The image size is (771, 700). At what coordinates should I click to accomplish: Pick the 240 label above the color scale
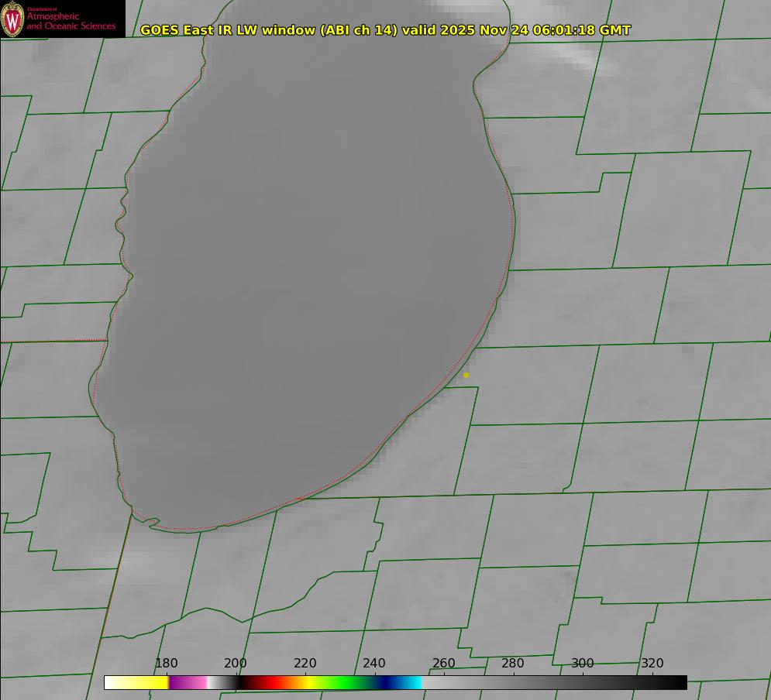pyautogui.click(x=374, y=664)
